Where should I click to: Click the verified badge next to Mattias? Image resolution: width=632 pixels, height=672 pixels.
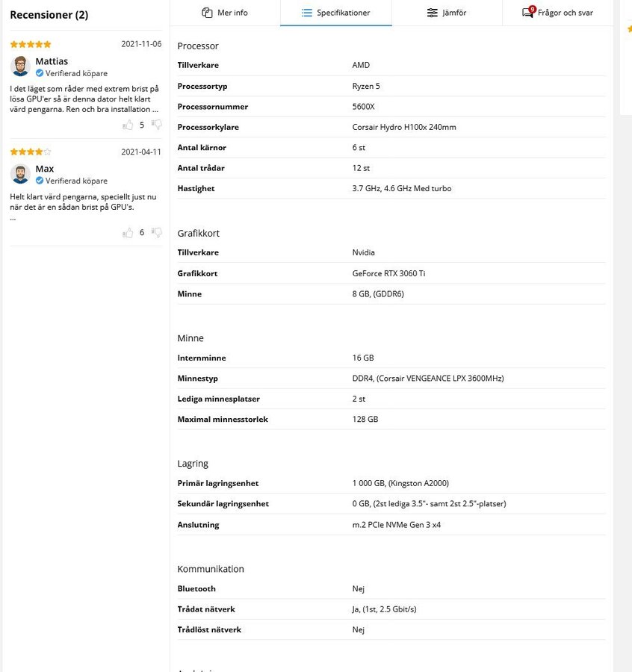point(40,73)
